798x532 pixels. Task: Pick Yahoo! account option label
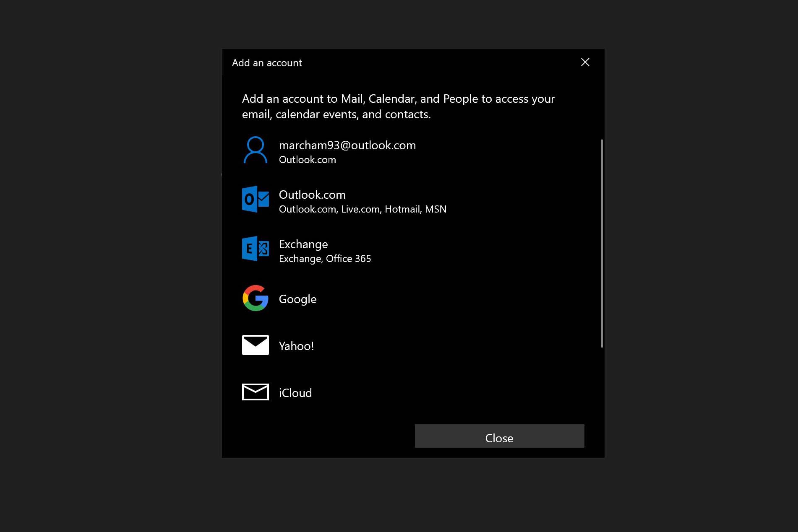[x=296, y=346]
